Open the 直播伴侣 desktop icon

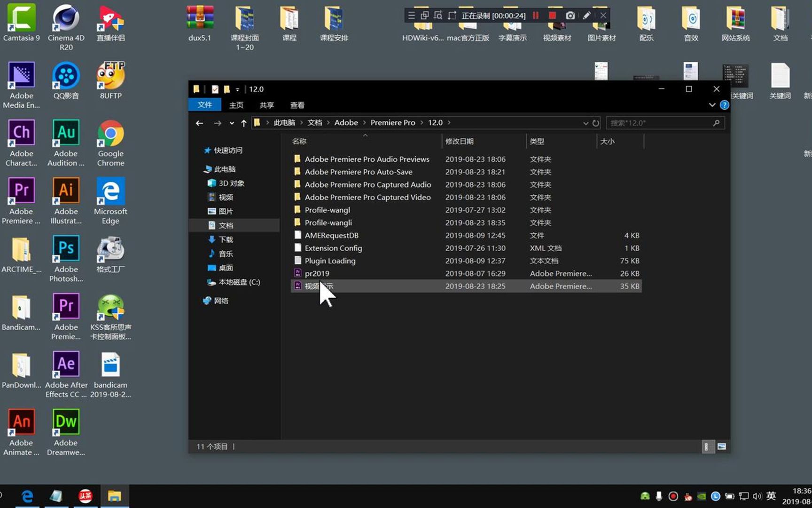pos(110,23)
